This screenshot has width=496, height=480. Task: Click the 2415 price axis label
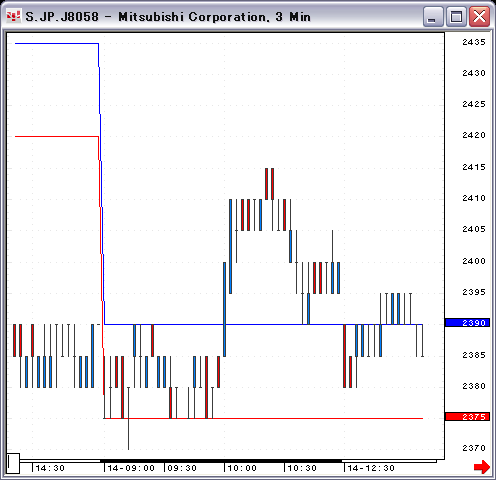click(474, 167)
